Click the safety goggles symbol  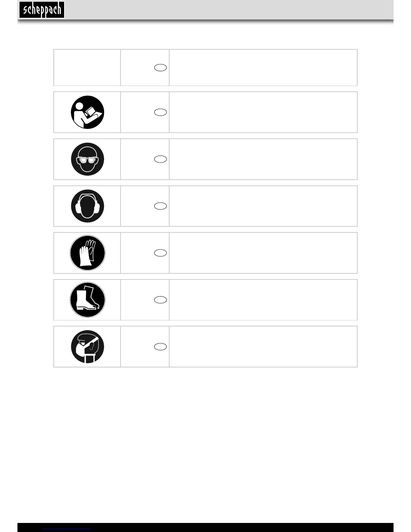pos(87,159)
